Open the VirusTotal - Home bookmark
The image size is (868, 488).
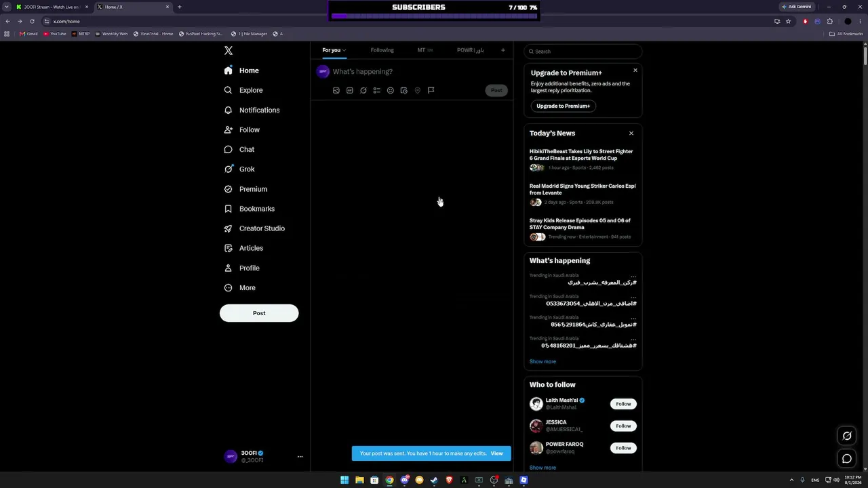(153, 34)
